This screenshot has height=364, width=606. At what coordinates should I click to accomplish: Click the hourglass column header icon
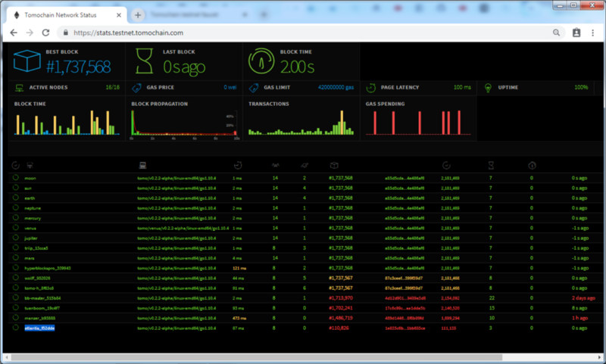tap(491, 165)
